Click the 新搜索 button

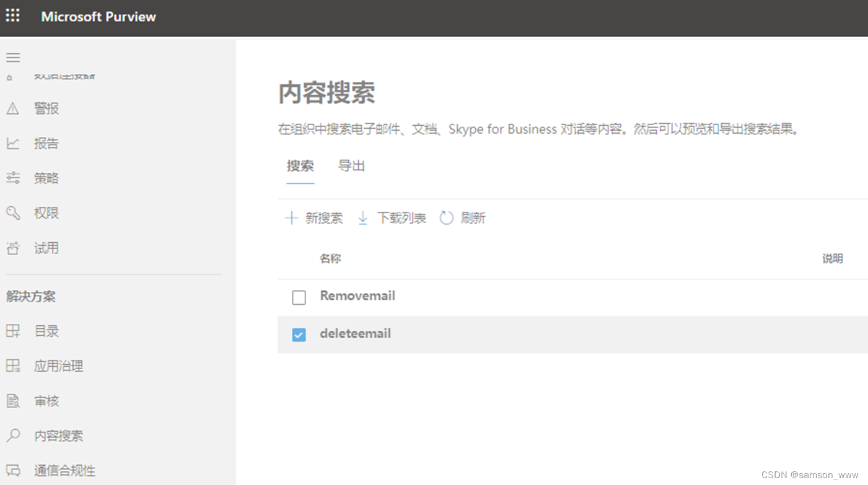pyautogui.click(x=314, y=218)
